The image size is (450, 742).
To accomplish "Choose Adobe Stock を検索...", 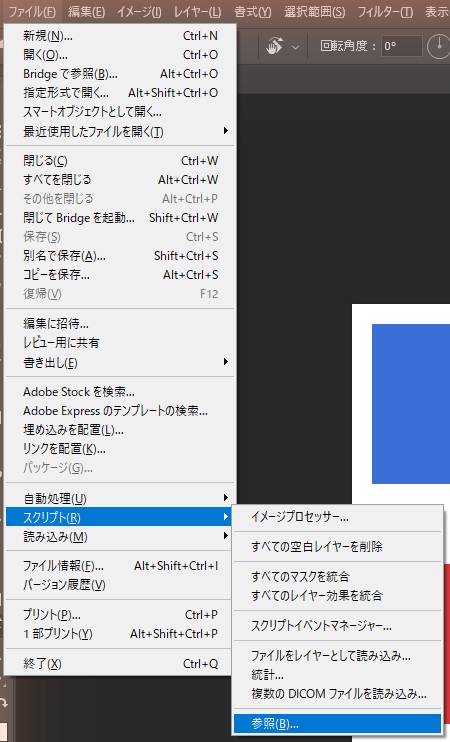I will point(120,391).
